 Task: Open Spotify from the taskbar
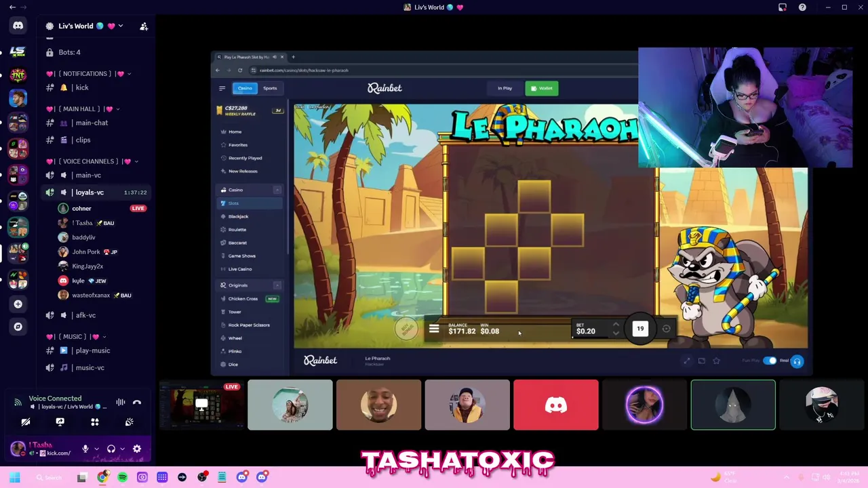(122, 477)
